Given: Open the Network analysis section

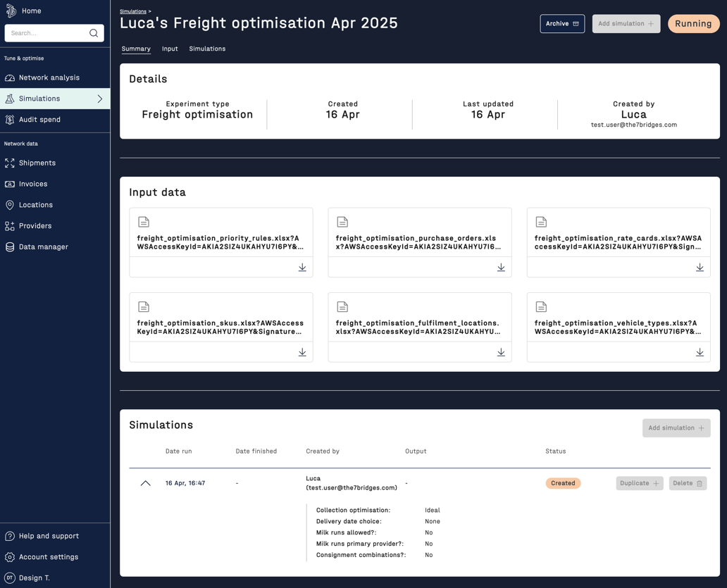Looking at the screenshot, I should tap(51, 77).
